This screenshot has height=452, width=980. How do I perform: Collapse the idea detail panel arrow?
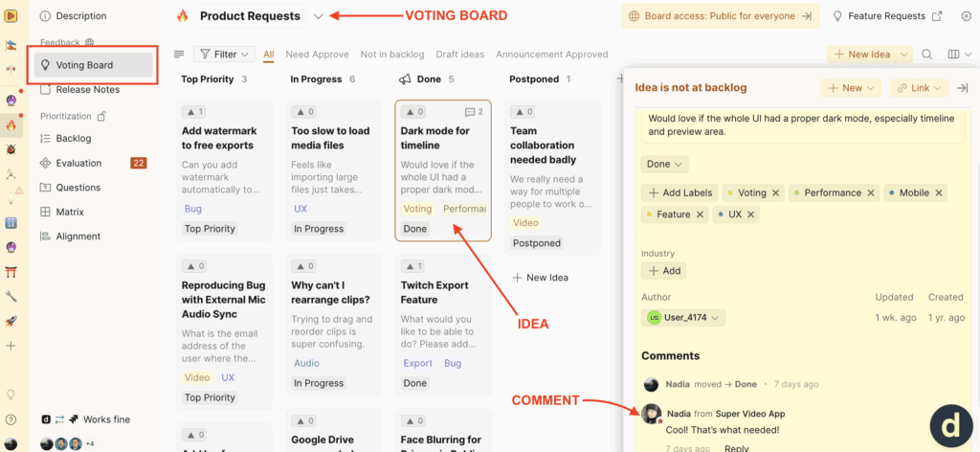962,88
